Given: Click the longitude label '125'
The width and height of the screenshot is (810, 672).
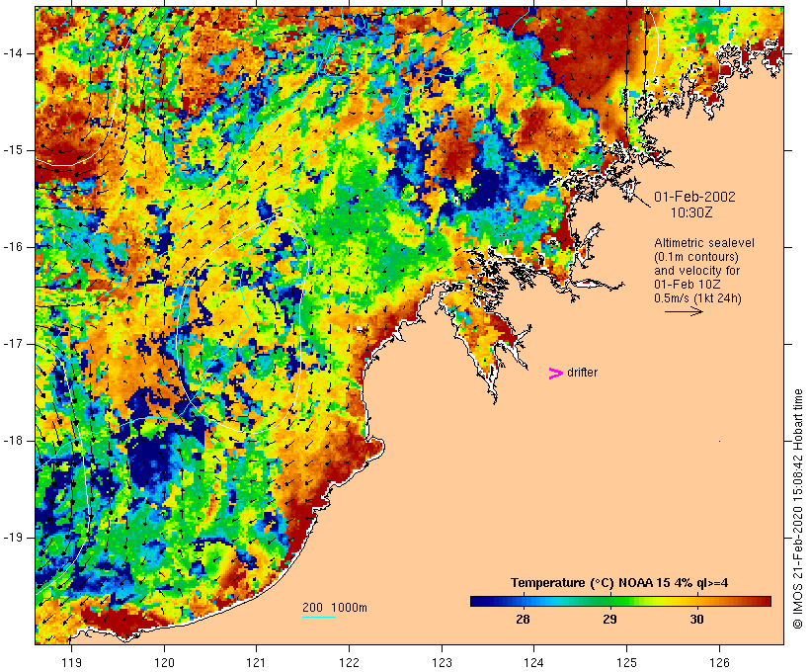Looking at the screenshot, I should (x=626, y=663).
